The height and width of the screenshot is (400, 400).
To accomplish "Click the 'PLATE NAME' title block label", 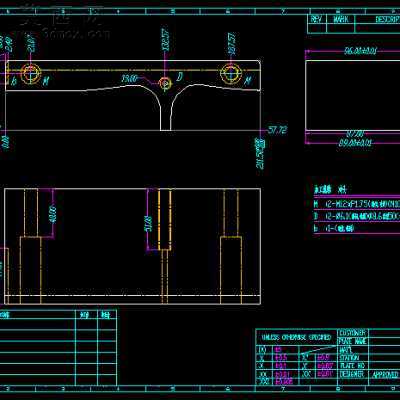I will click(353, 341).
